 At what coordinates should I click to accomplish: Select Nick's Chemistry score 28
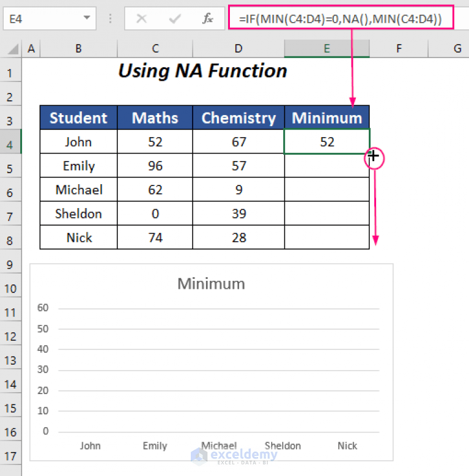(238, 238)
